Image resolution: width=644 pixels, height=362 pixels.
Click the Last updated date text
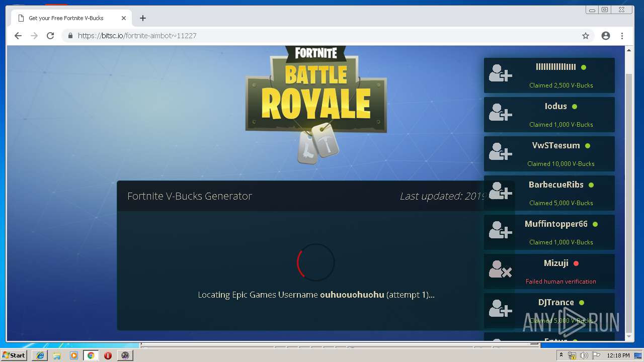(x=443, y=196)
